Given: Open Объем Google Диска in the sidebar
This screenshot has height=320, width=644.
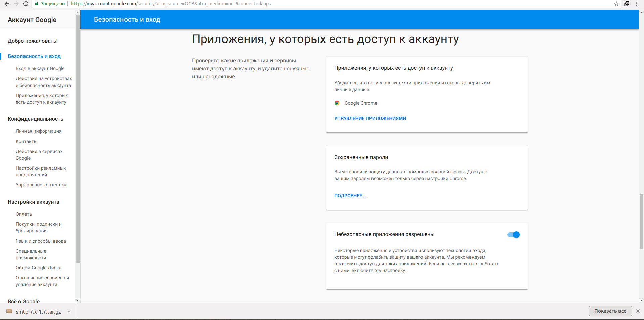Looking at the screenshot, I should (x=39, y=268).
